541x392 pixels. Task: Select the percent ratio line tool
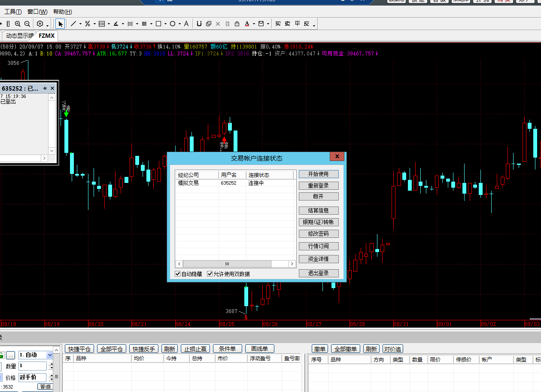(88, 24)
